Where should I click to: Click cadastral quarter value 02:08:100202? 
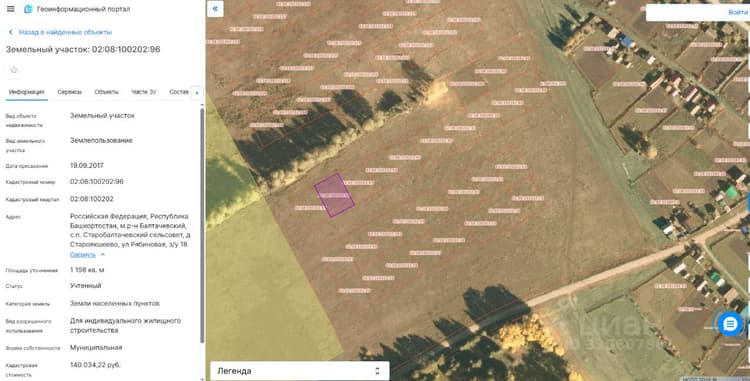[x=91, y=199]
